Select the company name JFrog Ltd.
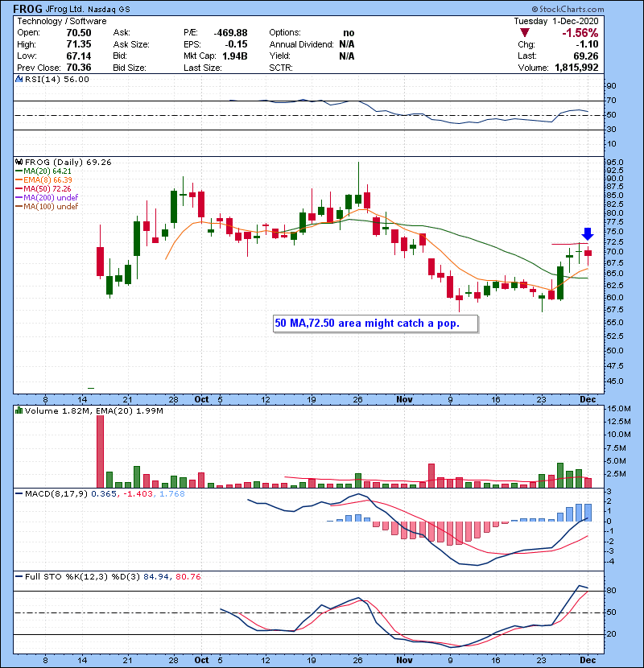This screenshot has height=668, width=644. 65,10
